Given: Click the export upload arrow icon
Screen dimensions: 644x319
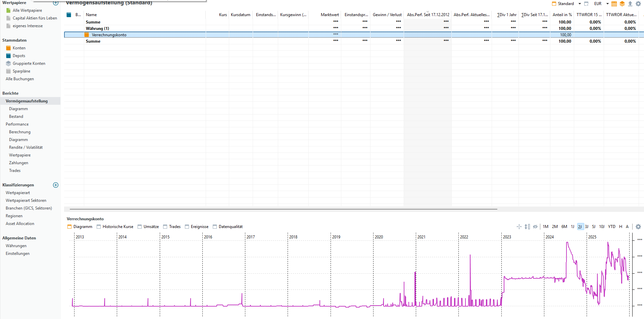Looking at the screenshot, I should click(630, 4).
